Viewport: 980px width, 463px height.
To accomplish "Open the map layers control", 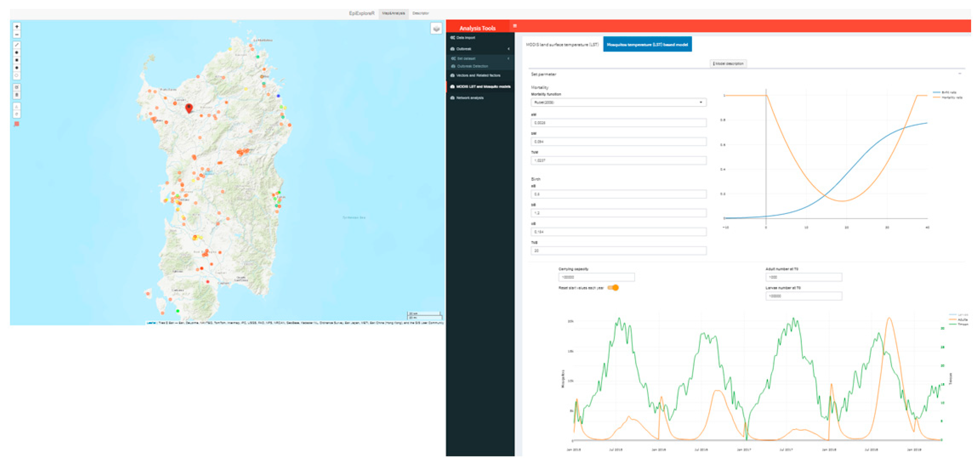I will click(436, 29).
